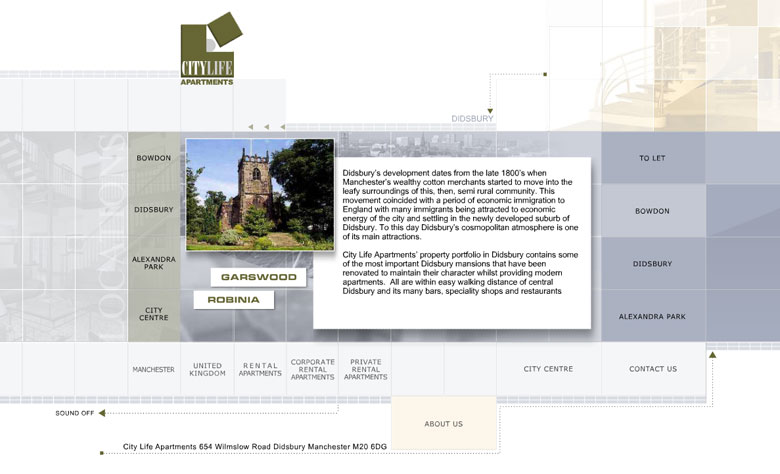Open City Centre in the bottom navigation bar
Viewport: 780px width, 474px height.
coord(548,369)
